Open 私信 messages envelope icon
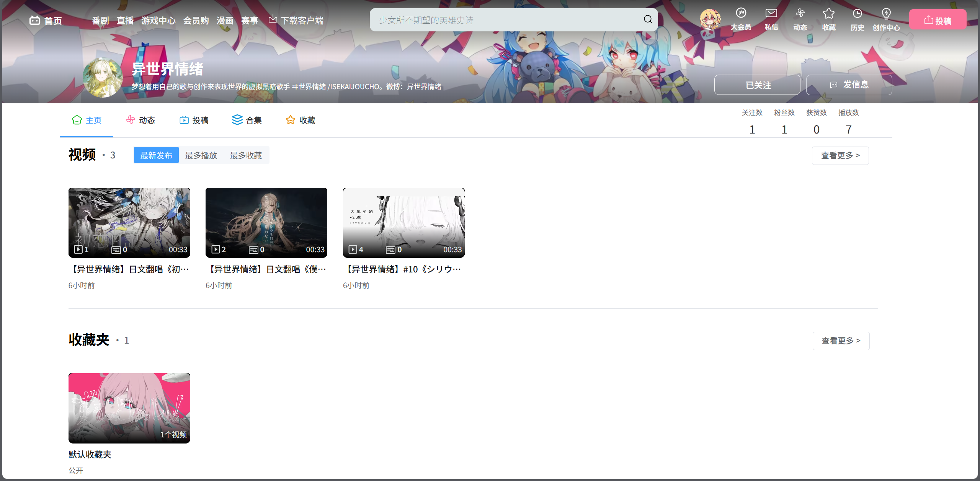The width and height of the screenshot is (980, 481). [771, 13]
